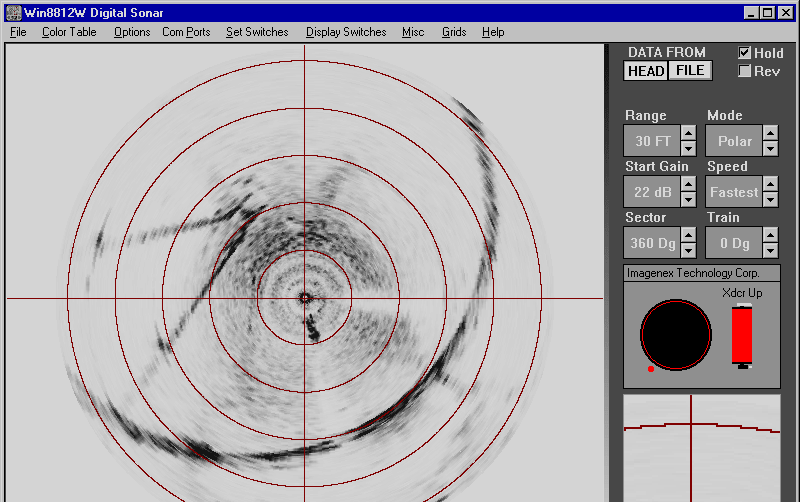Uncheck the Hold checkbox
The height and width of the screenshot is (502, 800).
tap(744, 53)
